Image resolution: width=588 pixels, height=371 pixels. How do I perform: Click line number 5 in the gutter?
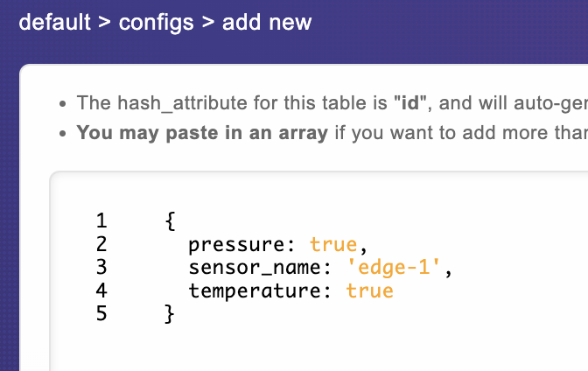point(101,313)
